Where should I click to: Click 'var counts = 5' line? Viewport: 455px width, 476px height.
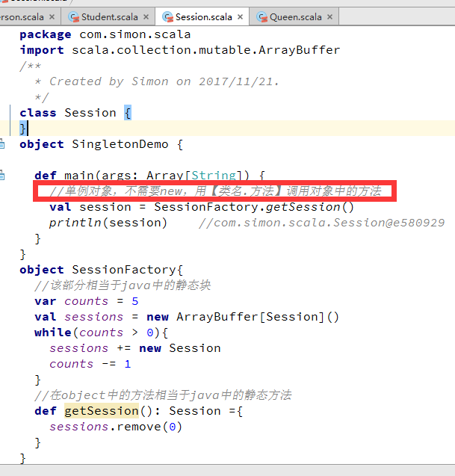click(x=87, y=301)
